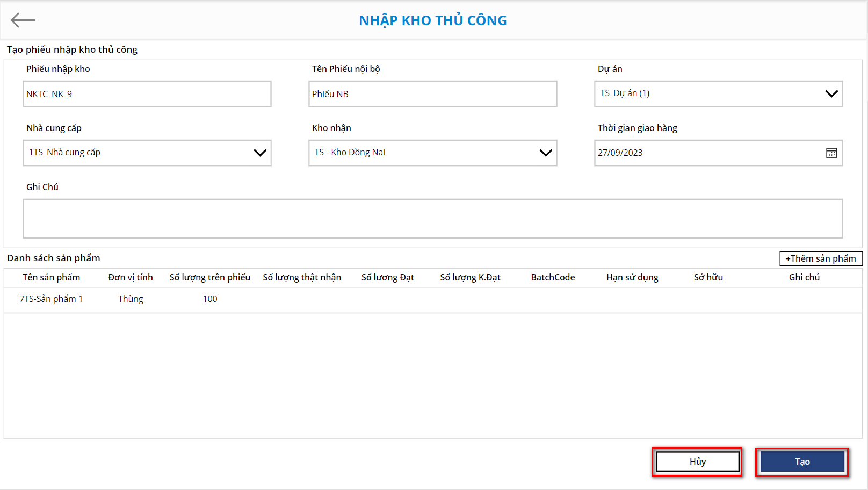Screen dimensions: 868x490
Task: Click the +Thêm sản phẩm button
Action: tap(821, 258)
